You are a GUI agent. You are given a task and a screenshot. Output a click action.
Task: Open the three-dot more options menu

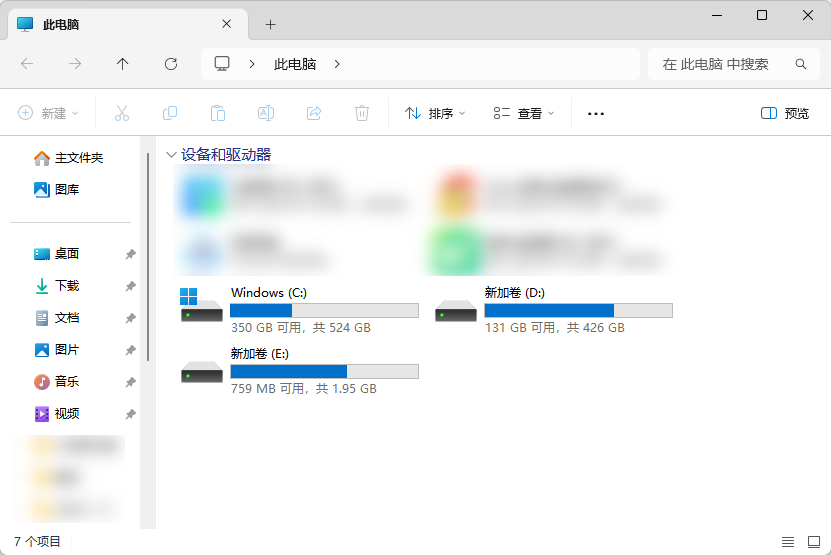click(596, 113)
